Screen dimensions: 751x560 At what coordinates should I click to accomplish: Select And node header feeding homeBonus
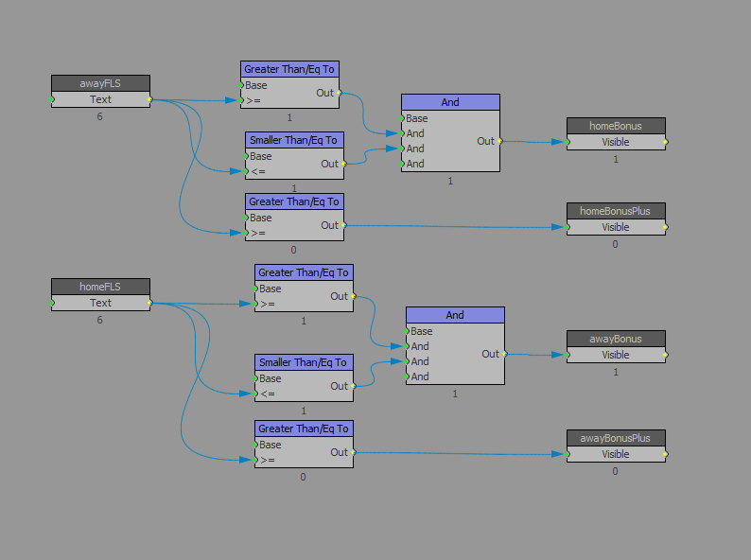tap(450, 102)
